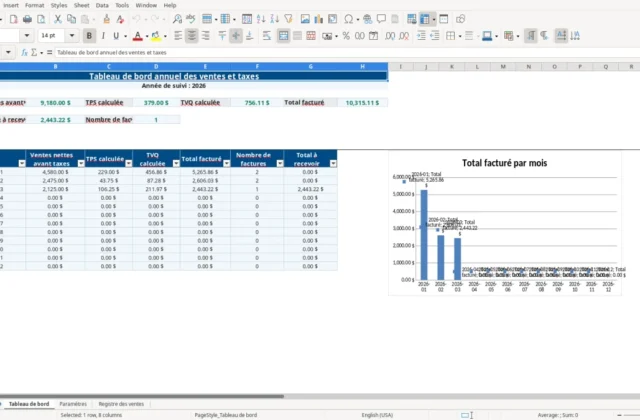Switch to Registre des ventes sheet tab
Screen dimensions: 640x420
[x=121, y=404]
